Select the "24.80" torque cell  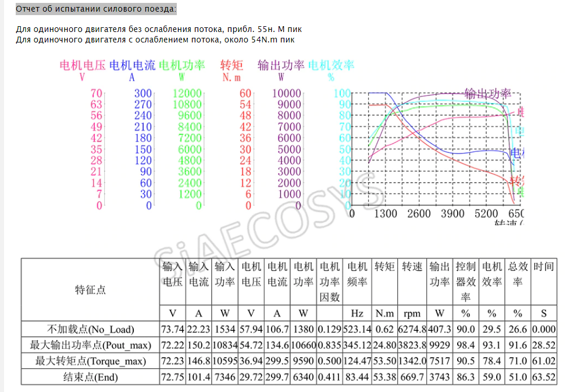point(384,345)
